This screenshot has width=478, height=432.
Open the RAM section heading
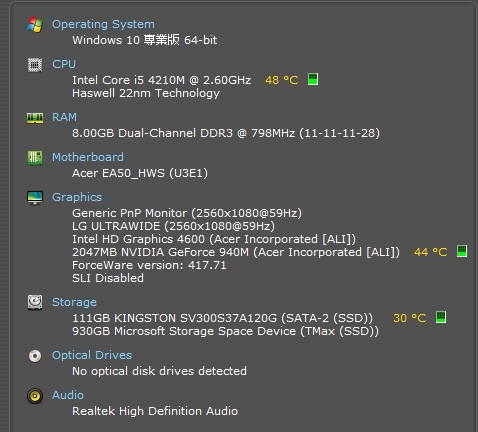coord(64,117)
